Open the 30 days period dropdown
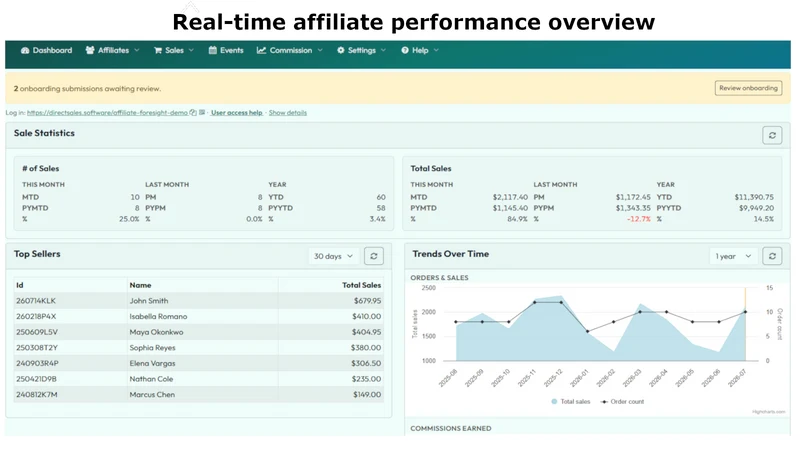800x450 pixels. tap(334, 256)
